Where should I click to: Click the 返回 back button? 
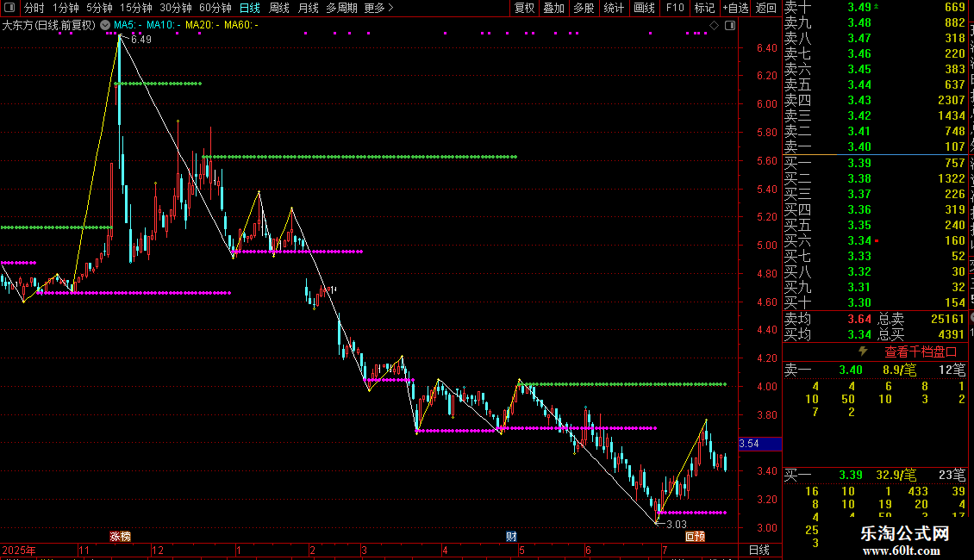pos(766,8)
